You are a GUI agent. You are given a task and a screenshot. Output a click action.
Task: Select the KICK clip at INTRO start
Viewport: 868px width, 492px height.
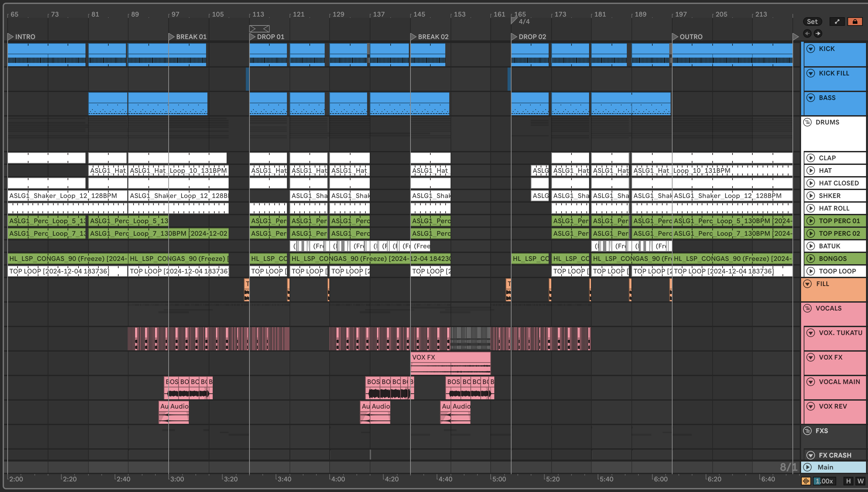(x=47, y=54)
